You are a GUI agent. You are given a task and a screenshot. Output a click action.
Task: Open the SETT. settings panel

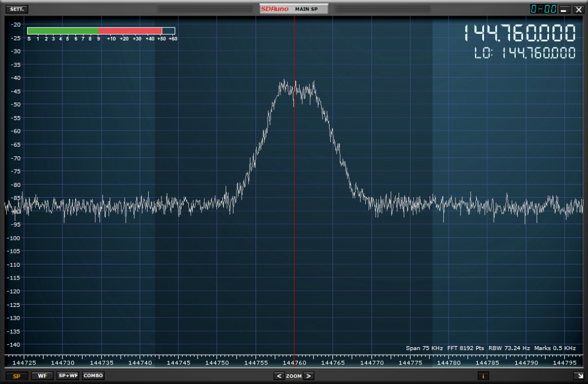(17, 9)
